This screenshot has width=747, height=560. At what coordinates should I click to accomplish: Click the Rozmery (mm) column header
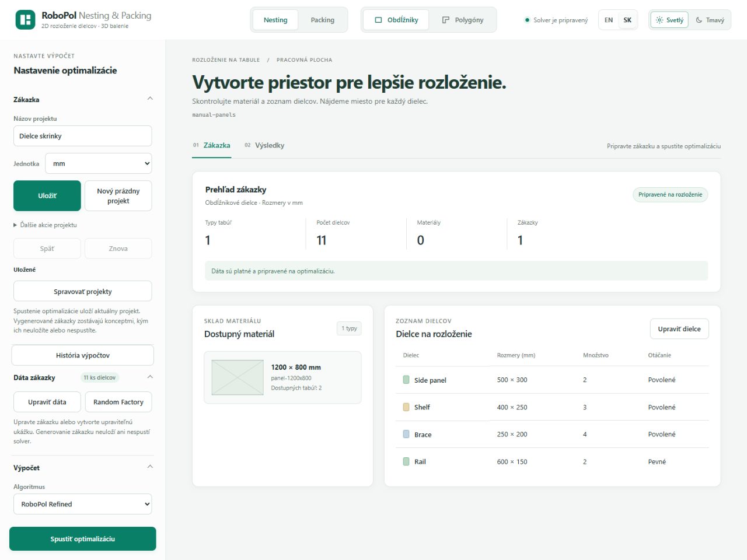[x=516, y=355]
